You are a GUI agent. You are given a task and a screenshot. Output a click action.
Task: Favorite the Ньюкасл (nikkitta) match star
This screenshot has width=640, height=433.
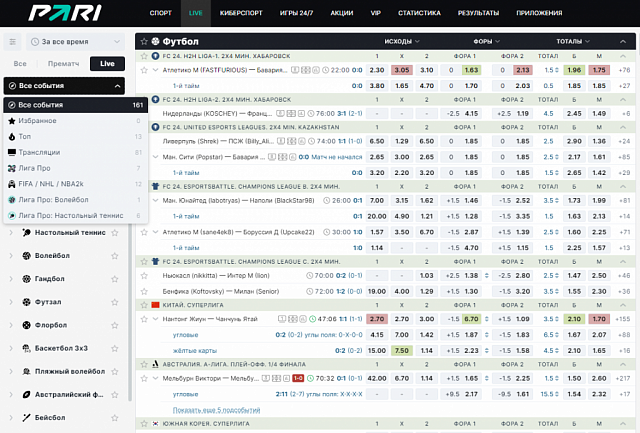point(144,275)
